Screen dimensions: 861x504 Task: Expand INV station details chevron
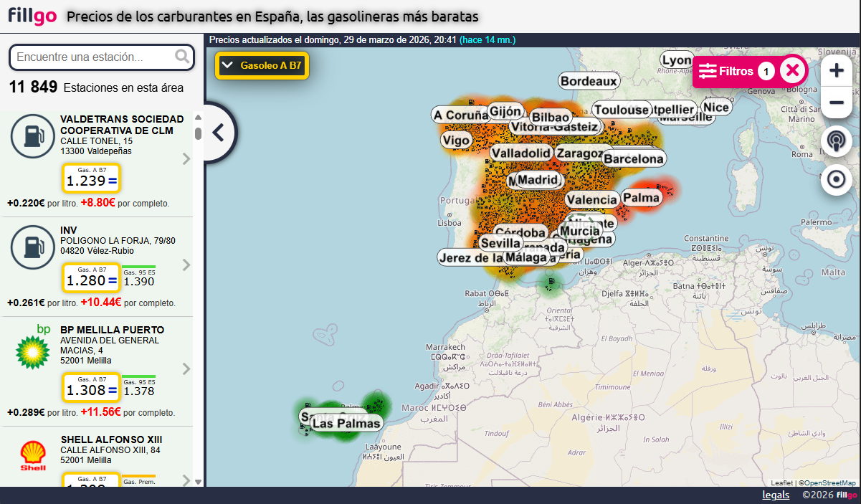tap(186, 265)
